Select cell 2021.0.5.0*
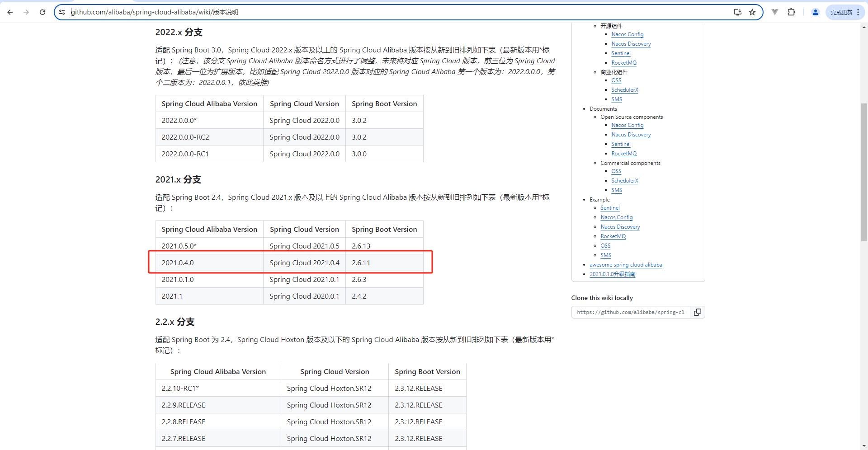 [x=209, y=246]
